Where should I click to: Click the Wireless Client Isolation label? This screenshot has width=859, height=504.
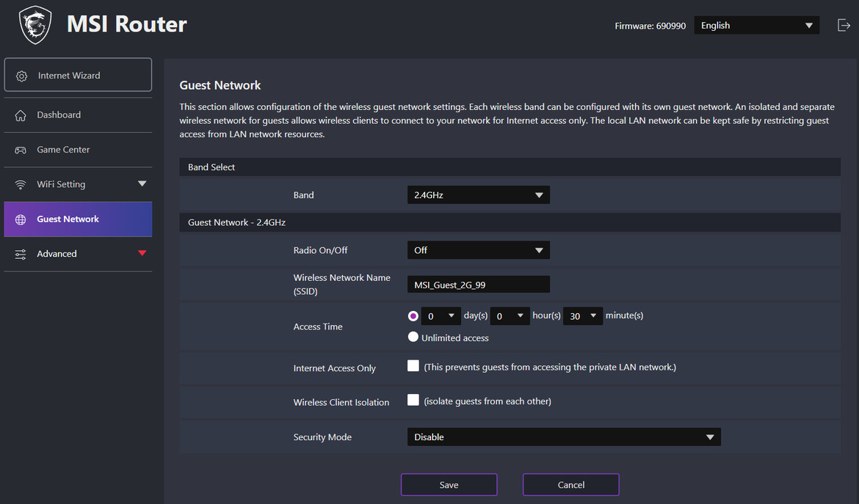341,402
